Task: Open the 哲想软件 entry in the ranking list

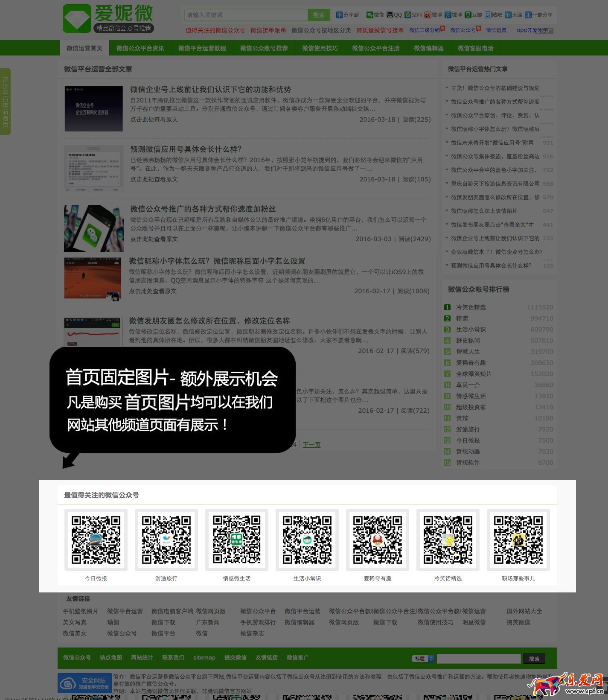Action: [468, 463]
